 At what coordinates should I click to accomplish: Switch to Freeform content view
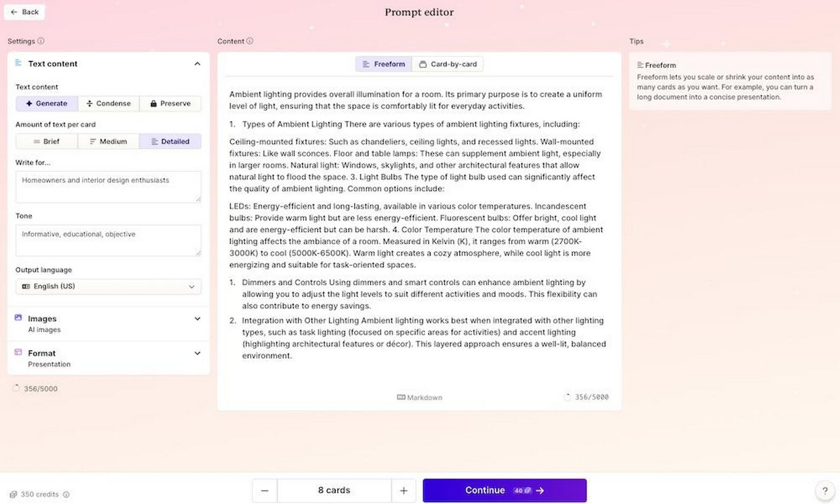click(x=383, y=64)
